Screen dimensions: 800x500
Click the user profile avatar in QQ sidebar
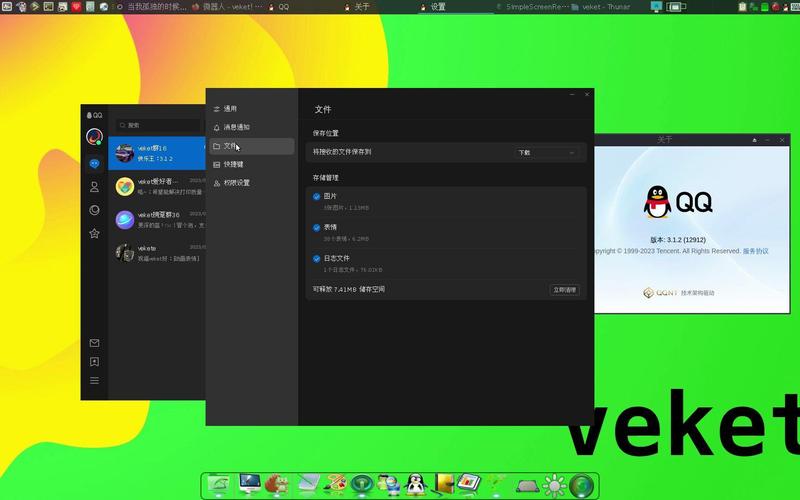(94, 137)
